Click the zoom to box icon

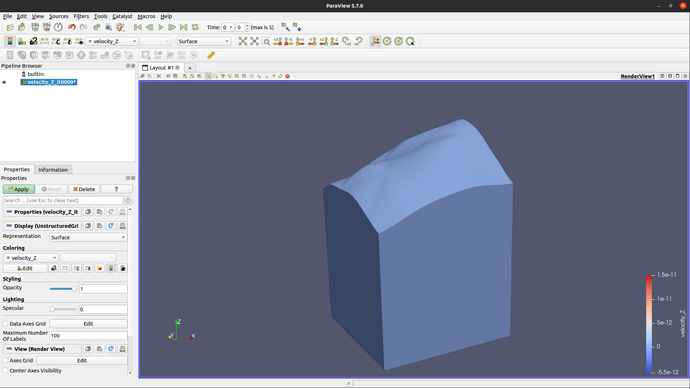pos(266,41)
